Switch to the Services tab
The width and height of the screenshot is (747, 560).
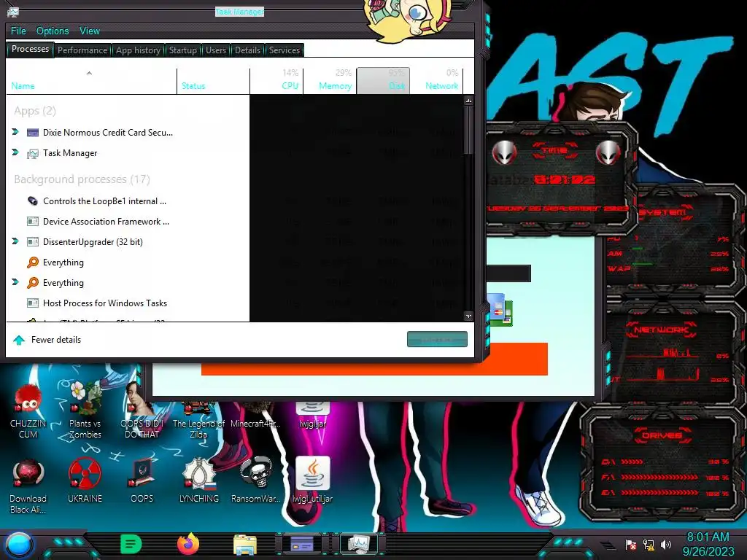(285, 50)
